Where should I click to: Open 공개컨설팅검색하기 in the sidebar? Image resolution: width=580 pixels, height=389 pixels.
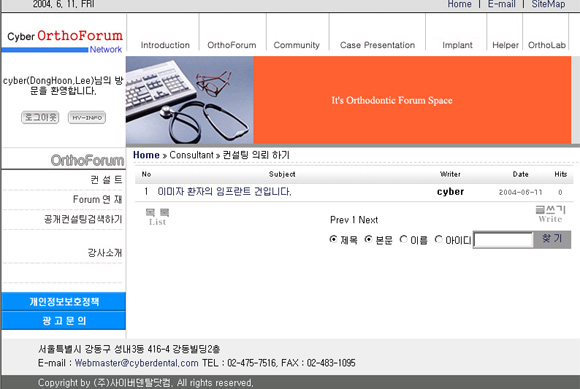coord(83,219)
